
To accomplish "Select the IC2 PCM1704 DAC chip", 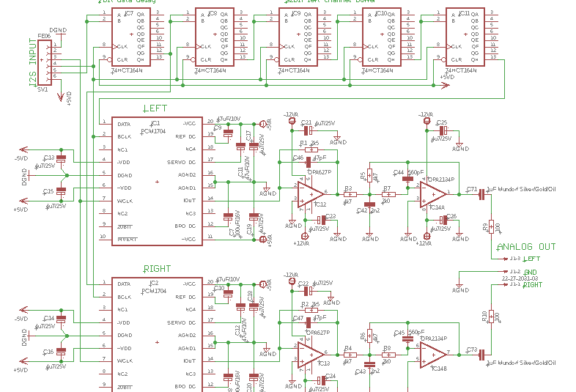I will pos(158,335).
